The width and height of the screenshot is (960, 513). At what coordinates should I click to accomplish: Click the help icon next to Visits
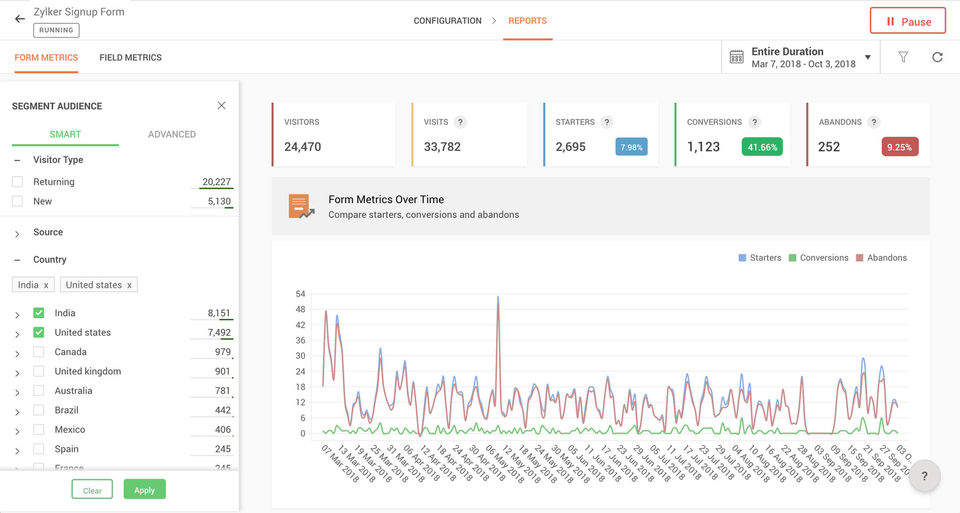pyautogui.click(x=460, y=122)
